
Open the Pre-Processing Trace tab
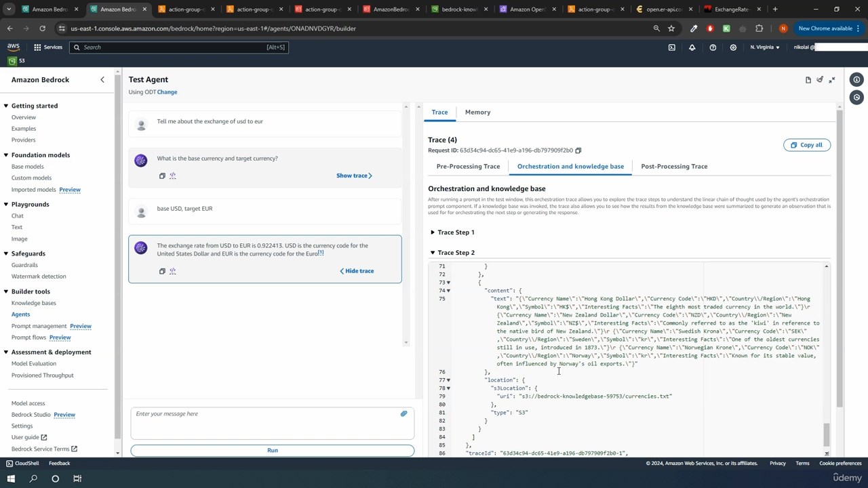(x=468, y=167)
